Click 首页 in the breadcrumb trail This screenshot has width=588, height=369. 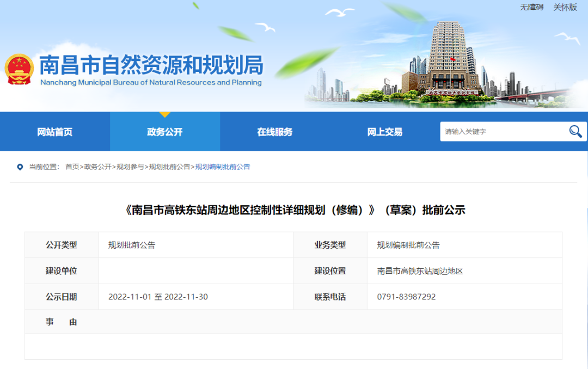72,167
